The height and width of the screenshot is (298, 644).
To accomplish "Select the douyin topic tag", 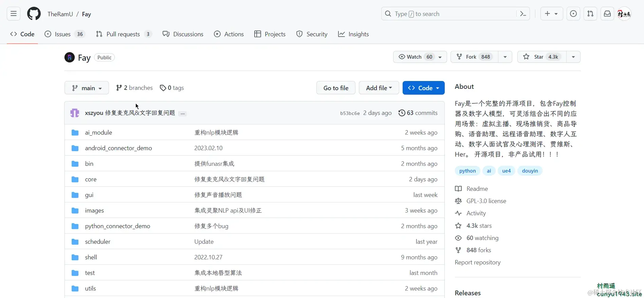I will point(530,171).
